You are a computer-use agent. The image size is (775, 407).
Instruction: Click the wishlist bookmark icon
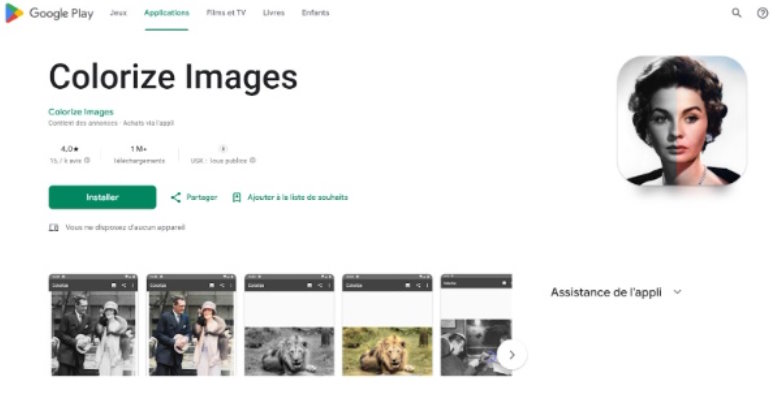[x=237, y=197]
